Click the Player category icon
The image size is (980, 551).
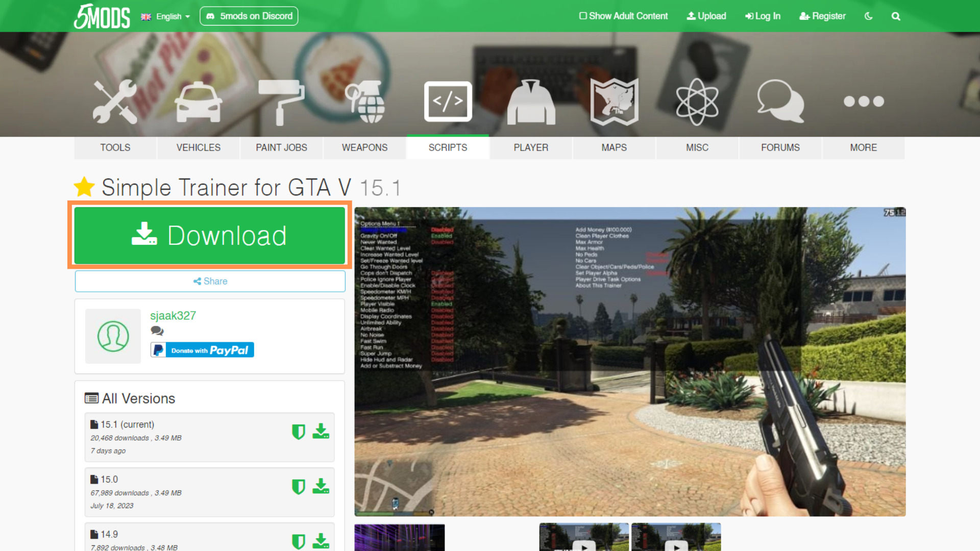[530, 101]
